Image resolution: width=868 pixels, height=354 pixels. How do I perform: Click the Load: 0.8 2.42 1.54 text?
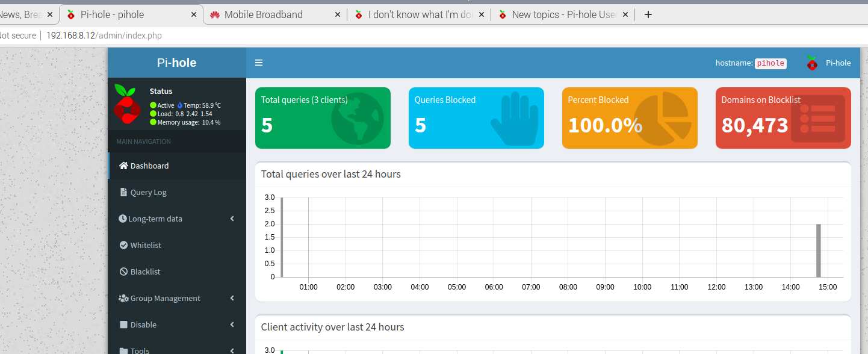coord(185,114)
